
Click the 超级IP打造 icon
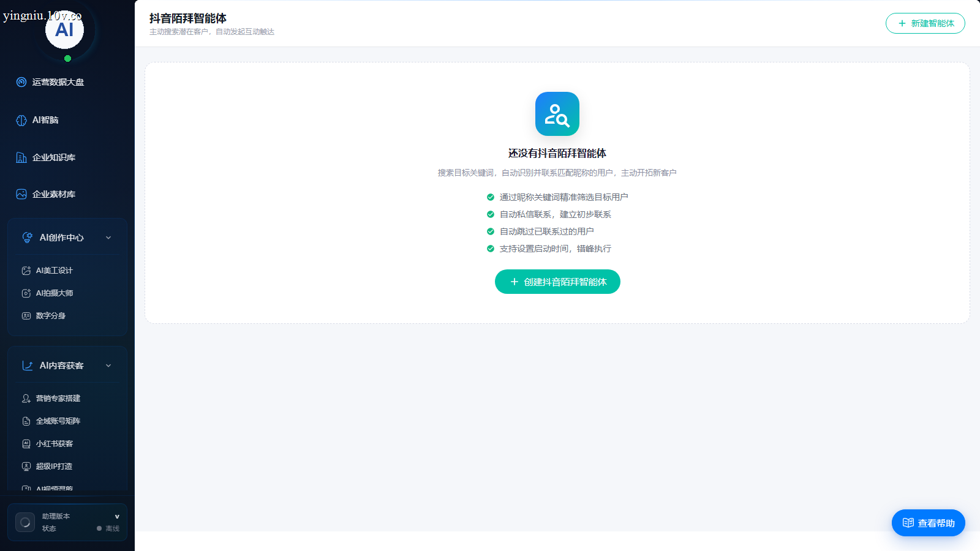(x=26, y=467)
